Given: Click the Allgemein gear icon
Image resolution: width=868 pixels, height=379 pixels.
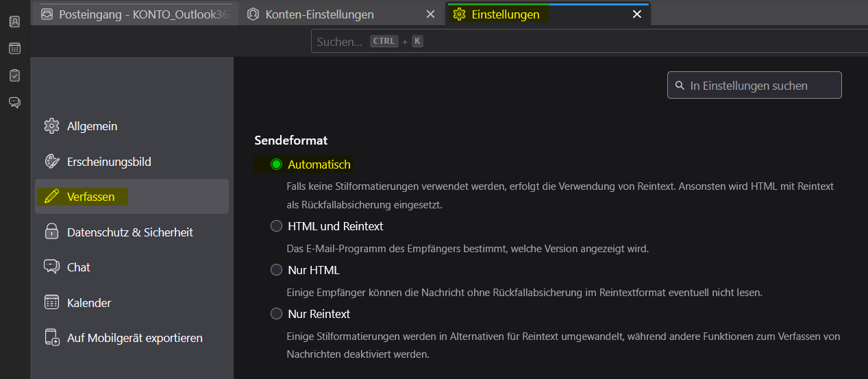Looking at the screenshot, I should (x=51, y=126).
